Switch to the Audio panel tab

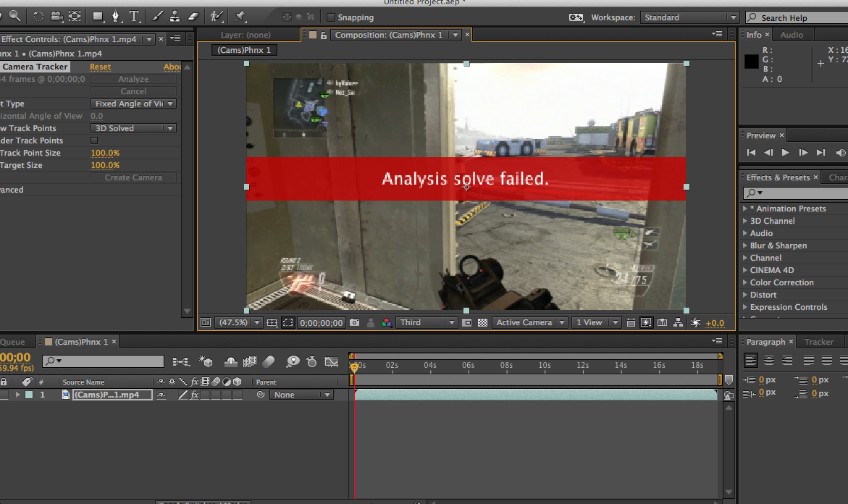tap(792, 35)
